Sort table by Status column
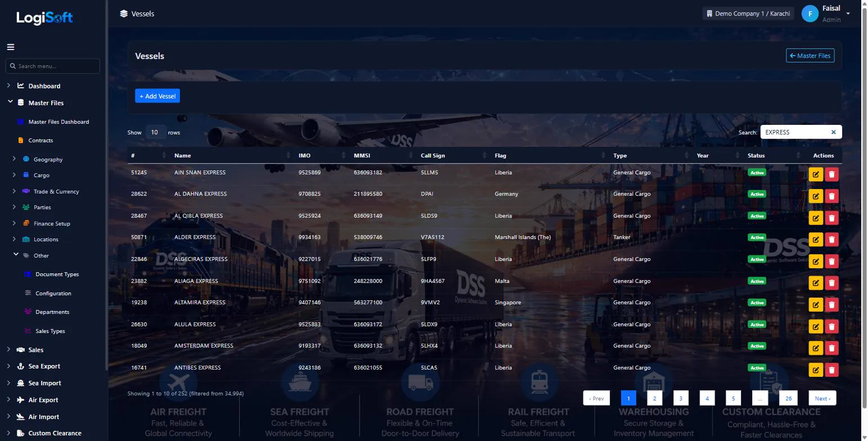This screenshot has height=441, width=868. tap(774, 155)
